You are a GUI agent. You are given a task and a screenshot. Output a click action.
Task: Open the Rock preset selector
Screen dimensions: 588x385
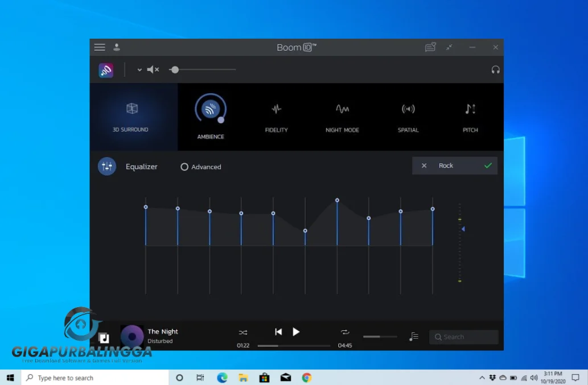click(x=446, y=165)
